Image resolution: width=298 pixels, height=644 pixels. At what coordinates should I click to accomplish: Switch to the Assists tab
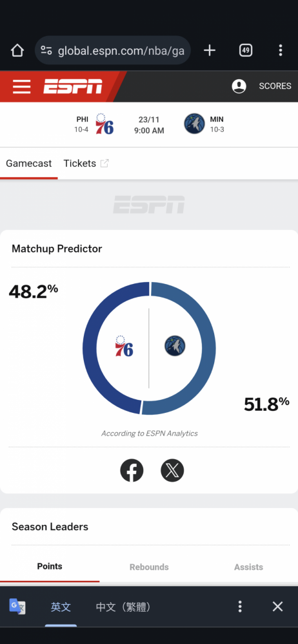(248, 567)
